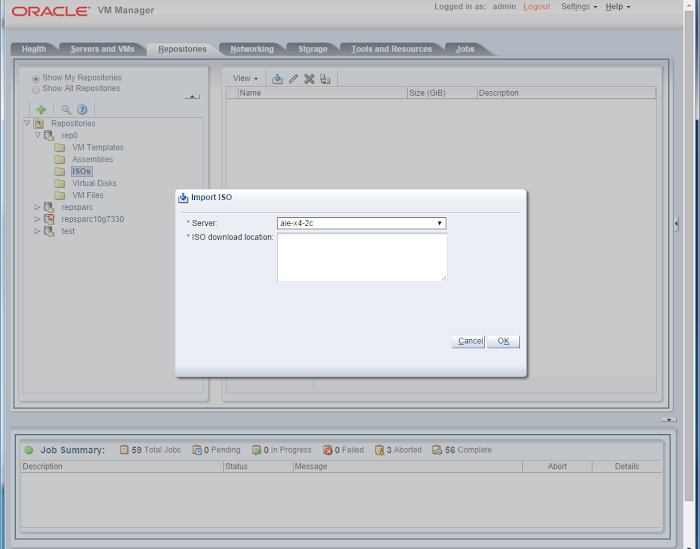
Task: Open the Server dropdown in Import ISO
Action: pyautogui.click(x=361, y=223)
